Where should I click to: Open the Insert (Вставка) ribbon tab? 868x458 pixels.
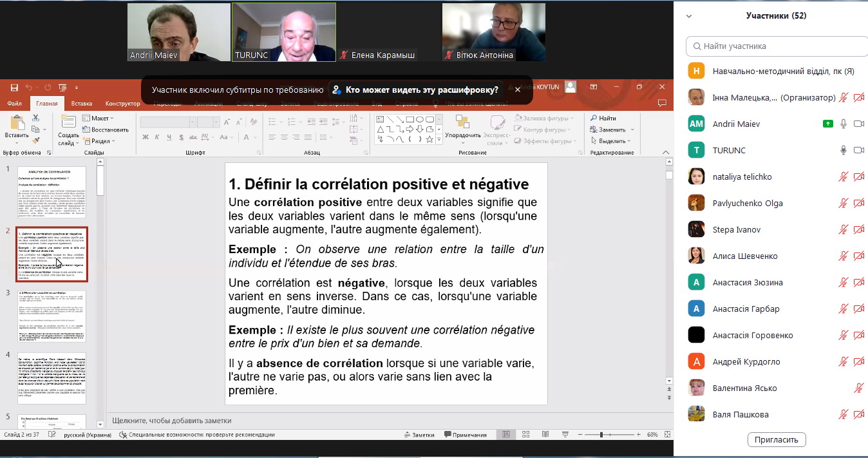pyautogui.click(x=81, y=104)
